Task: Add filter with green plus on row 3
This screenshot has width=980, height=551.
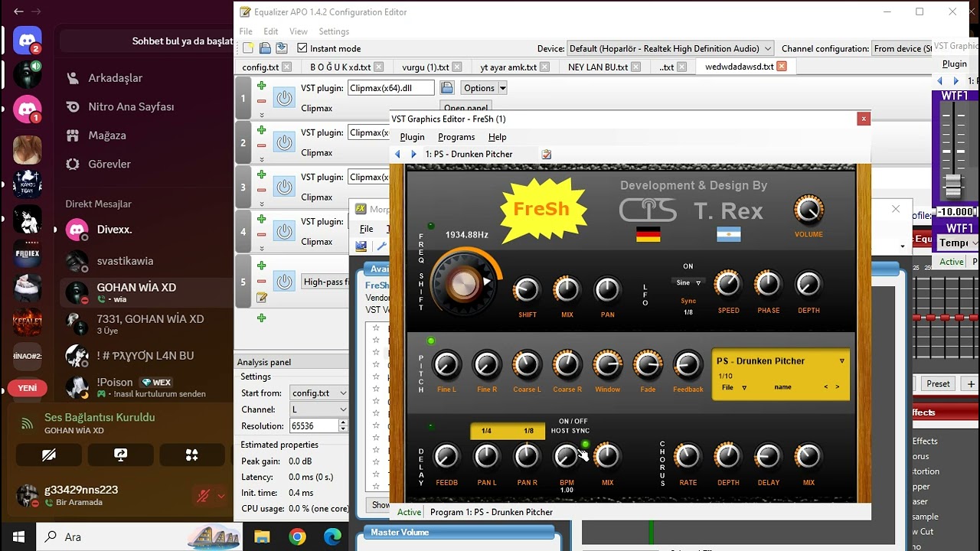Action: tap(262, 174)
